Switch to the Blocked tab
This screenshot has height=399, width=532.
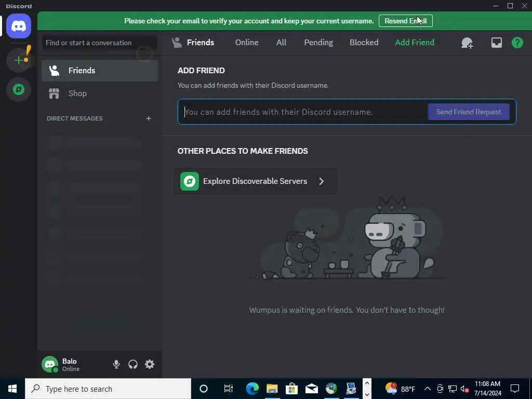(x=364, y=43)
